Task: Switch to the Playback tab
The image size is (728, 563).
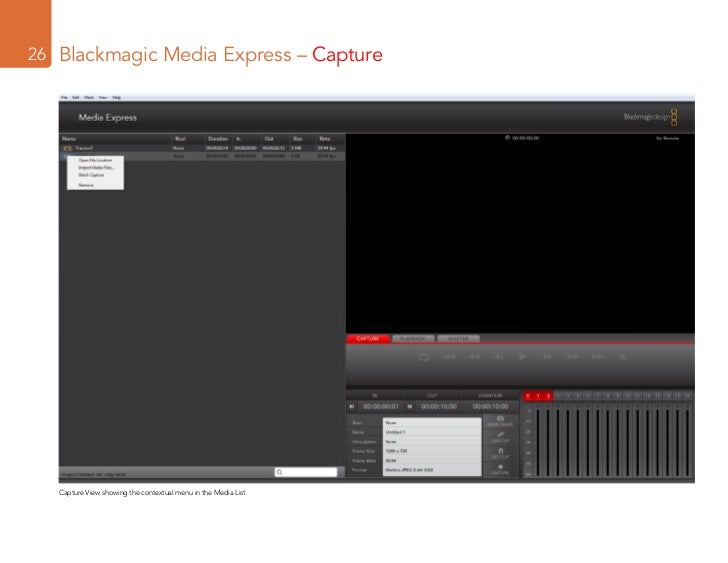Action: pyautogui.click(x=413, y=339)
